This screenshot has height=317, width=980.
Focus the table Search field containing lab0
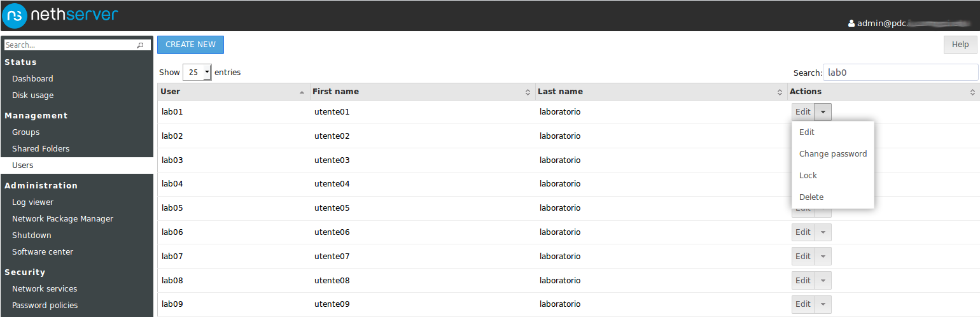tap(900, 73)
